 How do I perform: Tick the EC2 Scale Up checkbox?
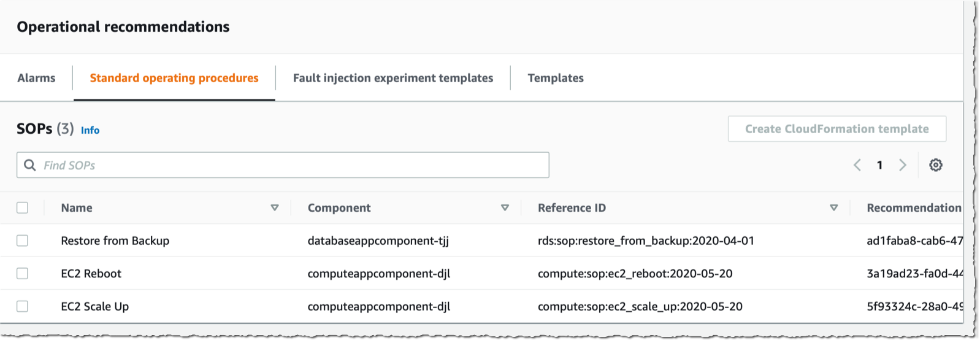point(23,306)
